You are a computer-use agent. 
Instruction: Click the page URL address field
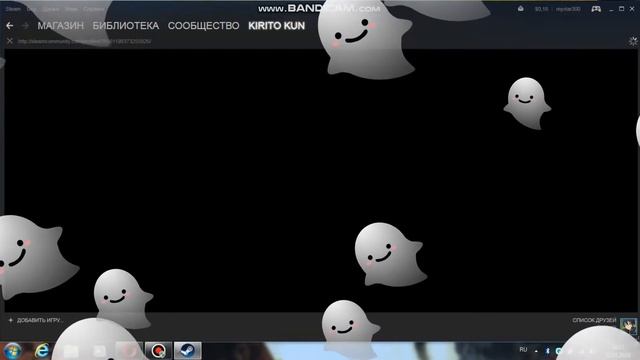[84, 41]
